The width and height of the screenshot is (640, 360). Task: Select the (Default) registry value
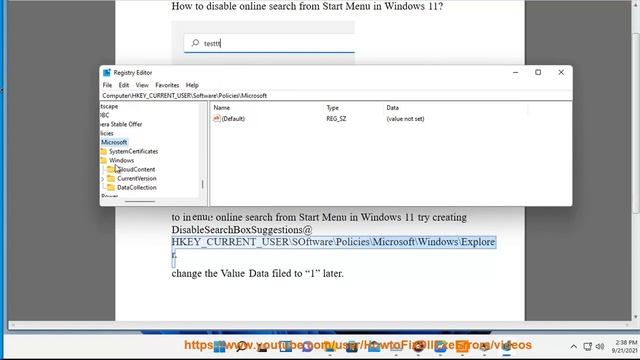(233, 119)
